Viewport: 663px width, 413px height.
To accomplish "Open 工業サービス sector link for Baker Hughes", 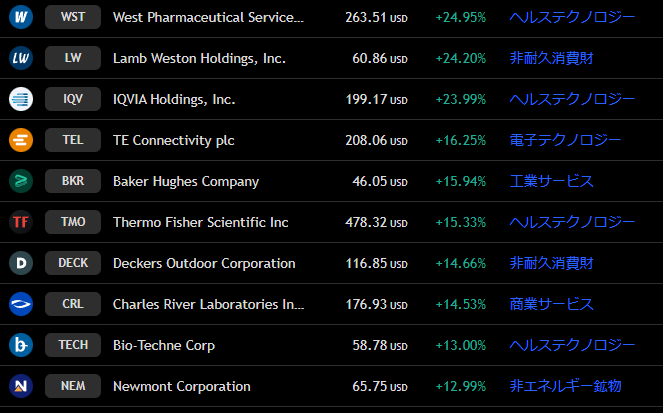I will point(551,181).
